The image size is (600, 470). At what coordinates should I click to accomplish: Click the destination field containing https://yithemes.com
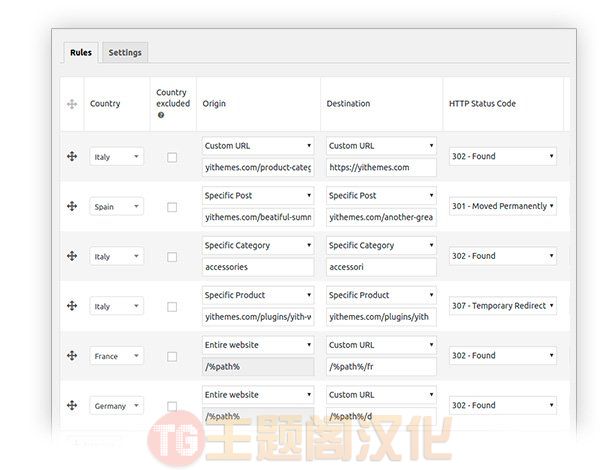tap(381, 167)
